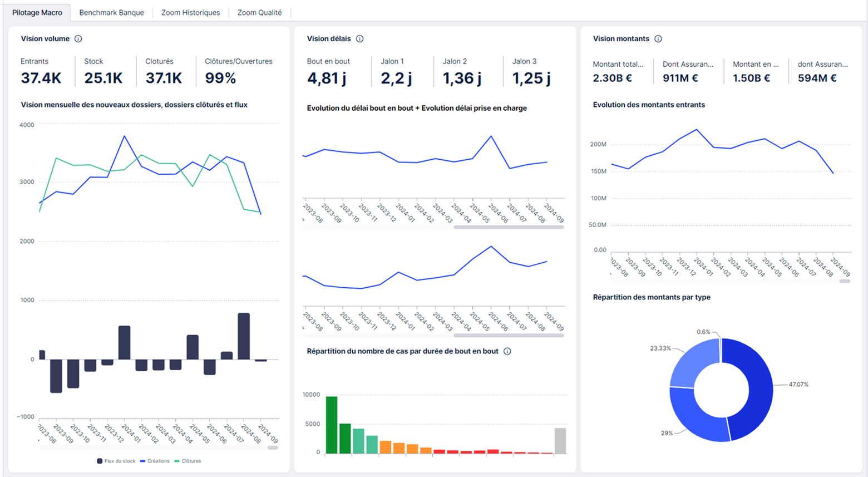Open info icon beside Répartition du nombre de cas

[x=507, y=351]
